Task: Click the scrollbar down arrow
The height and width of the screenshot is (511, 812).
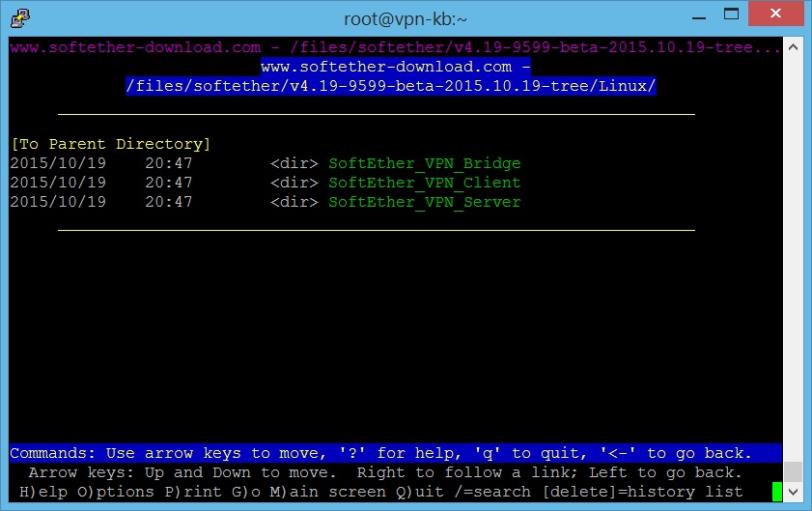Action: coord(793,492)
